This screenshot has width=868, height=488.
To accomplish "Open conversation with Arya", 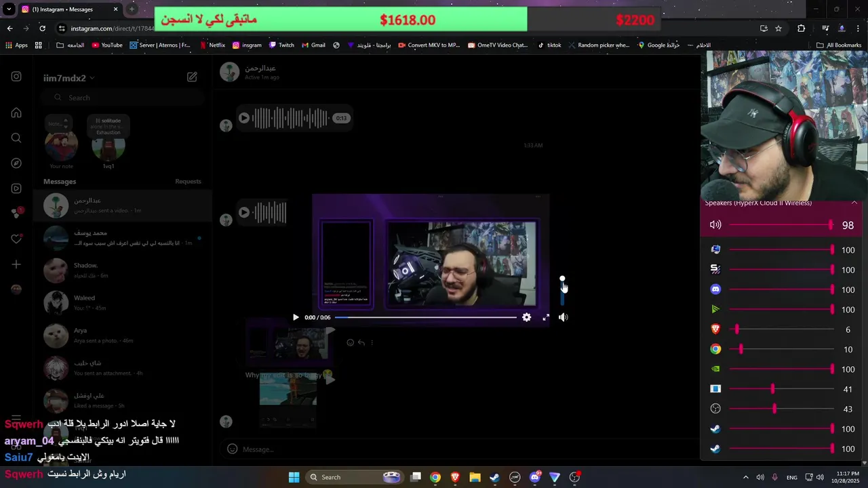I will click(x=123, y=335).
